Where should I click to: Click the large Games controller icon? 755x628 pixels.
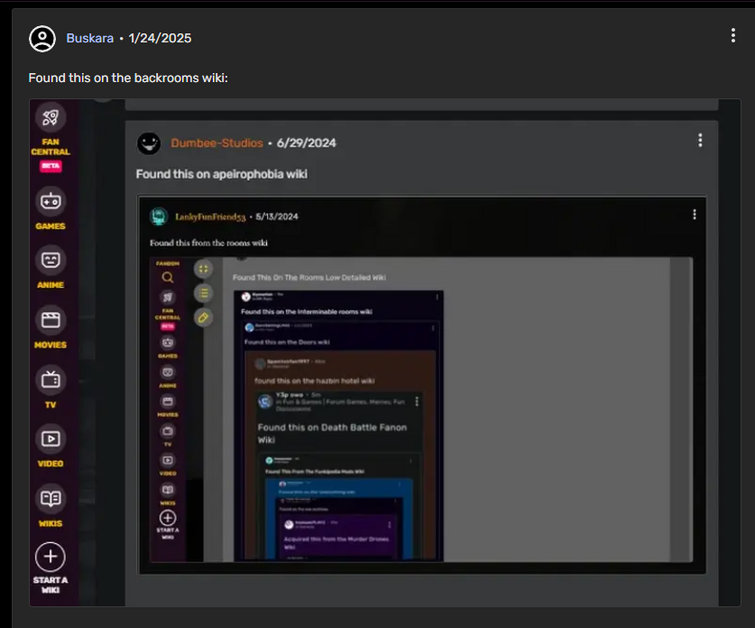(x=51, y=201)
